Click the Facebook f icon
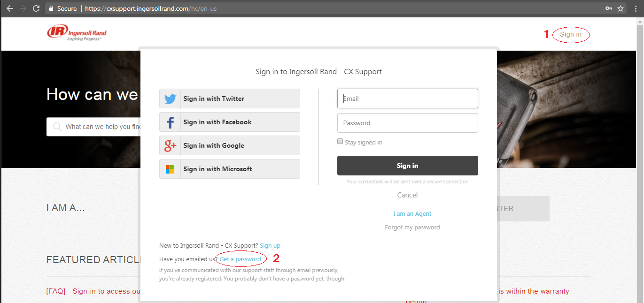 point(170,122)
